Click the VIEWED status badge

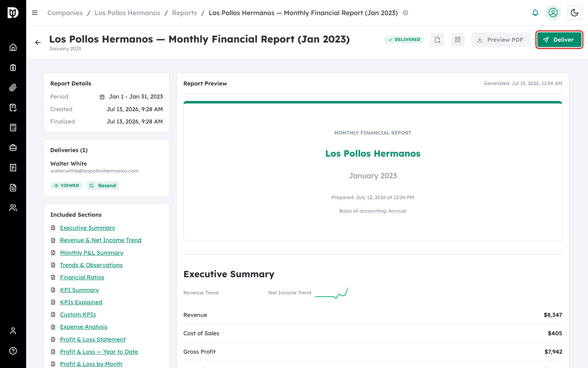point(67,186)
